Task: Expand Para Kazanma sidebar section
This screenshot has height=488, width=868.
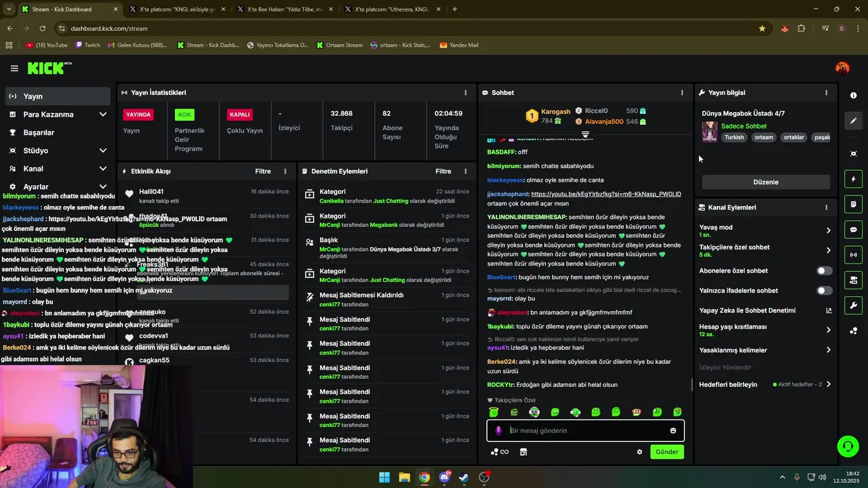Action: [x=102, y=115]
